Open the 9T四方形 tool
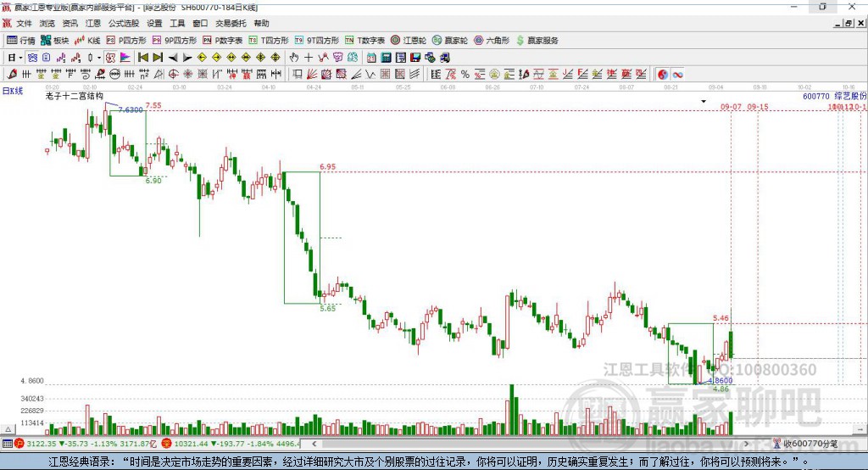Image resolution: width=868 pixels, height=470 pixels. [317, 41]
